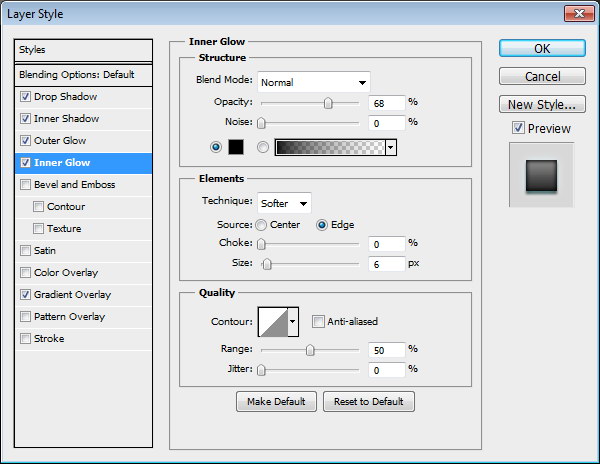Select Gradient Overlay in the styles list
Viewport: 600px width, 464px height.
pyautogui.click(x=72, y=295)
